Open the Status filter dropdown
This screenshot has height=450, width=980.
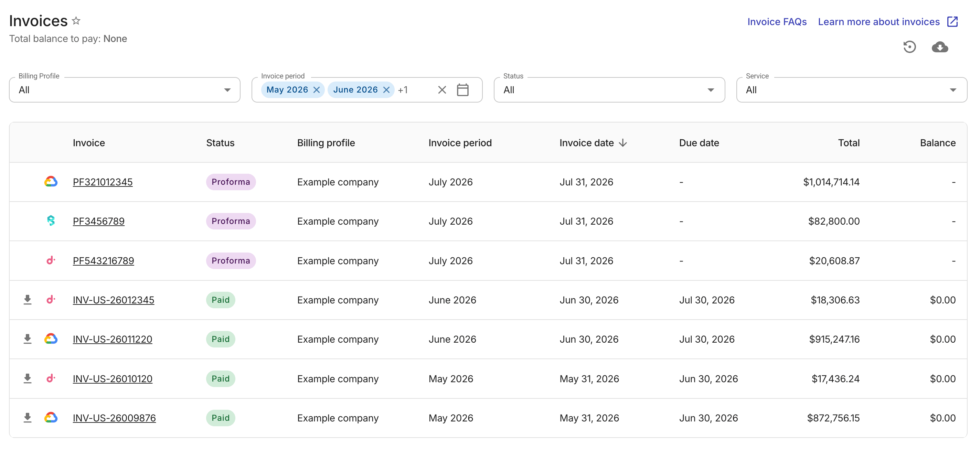click(x=609, y=90)
